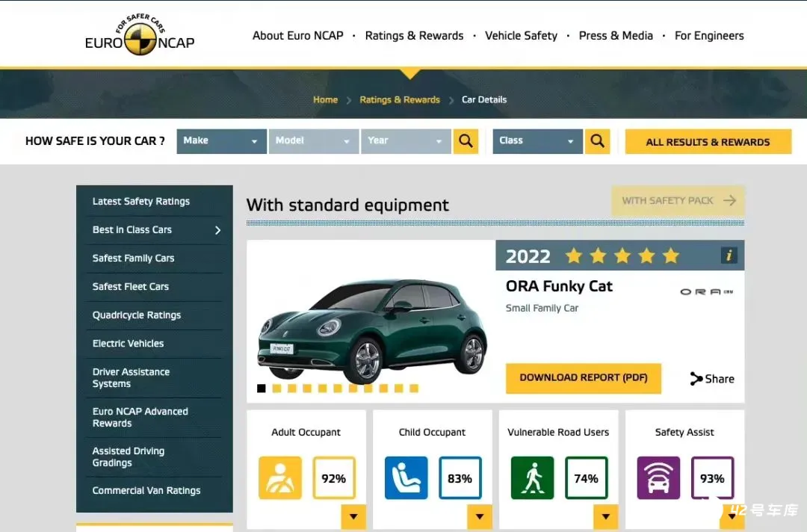Open For Engineers menu
Viewport: 807px width, 532px height.
tap(709, 36)
